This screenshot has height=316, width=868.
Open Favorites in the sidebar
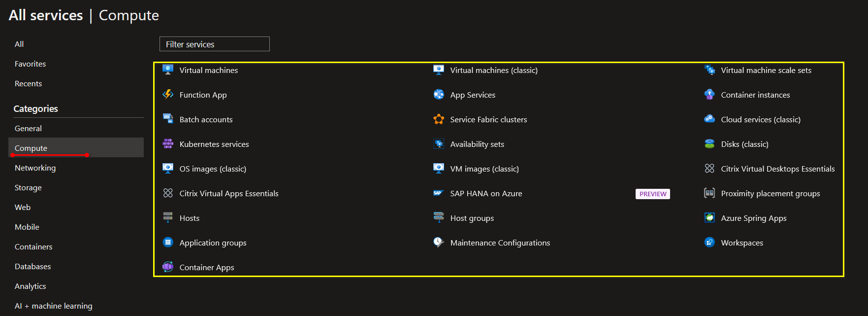click(30, 64)
